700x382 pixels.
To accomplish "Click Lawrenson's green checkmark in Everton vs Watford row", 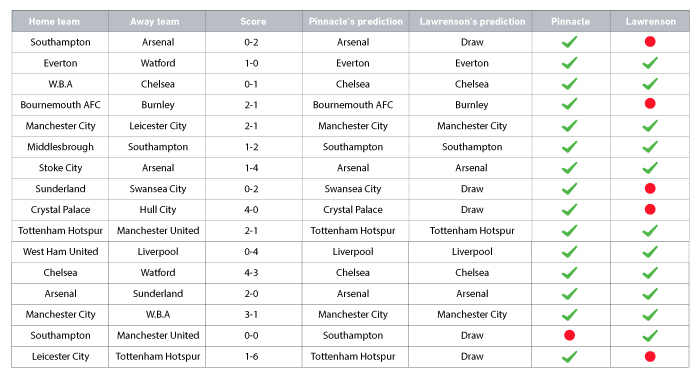I will [x=650, y=63].
